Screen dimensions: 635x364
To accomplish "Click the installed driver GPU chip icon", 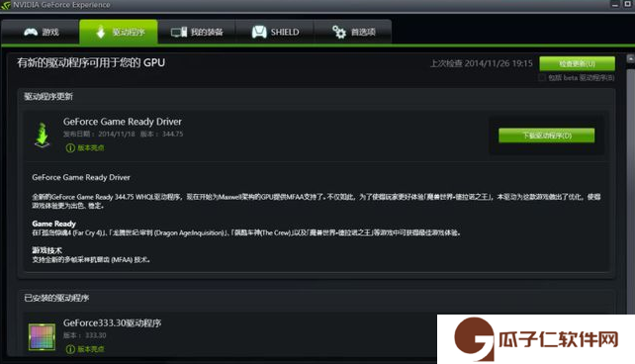I will pos(42,336).
